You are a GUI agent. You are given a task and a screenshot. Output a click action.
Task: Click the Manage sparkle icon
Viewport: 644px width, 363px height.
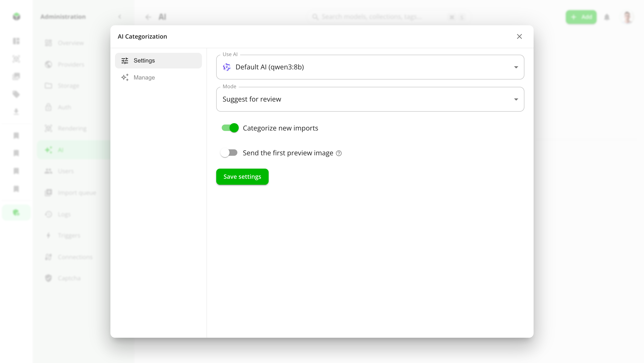pyautogui.click(x=125, y=77)
